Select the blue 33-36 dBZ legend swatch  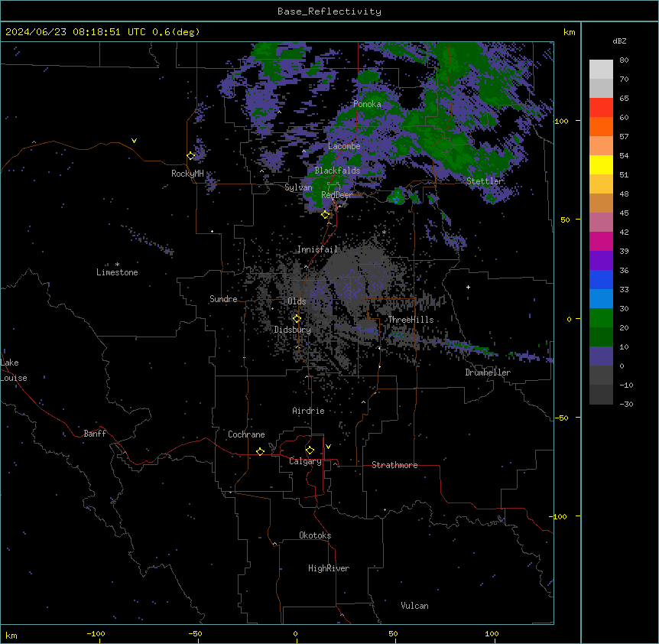point(601,279)
